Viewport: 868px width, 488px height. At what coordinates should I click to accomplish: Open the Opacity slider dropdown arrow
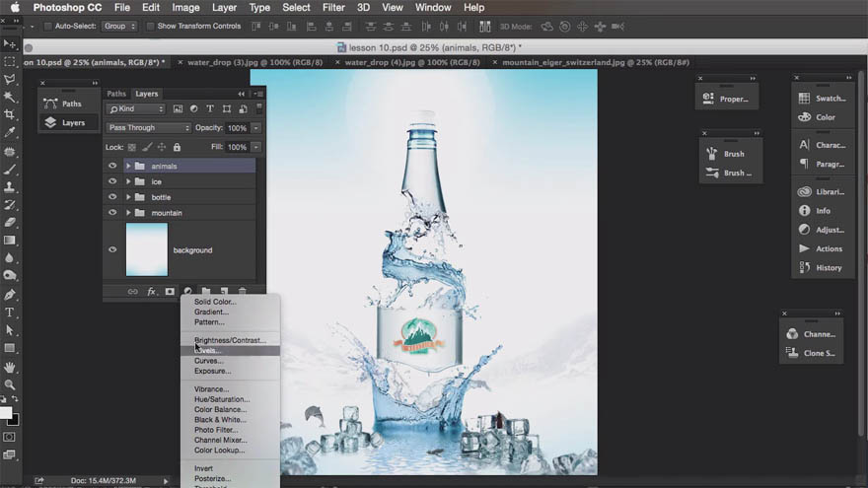(256, 128)
